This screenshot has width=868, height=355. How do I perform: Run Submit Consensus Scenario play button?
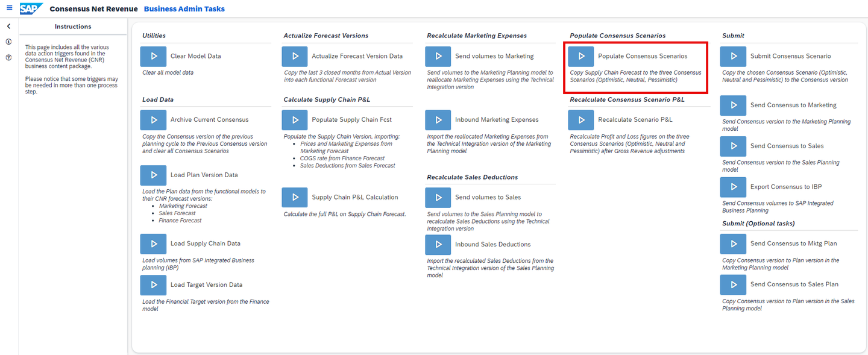734,56
